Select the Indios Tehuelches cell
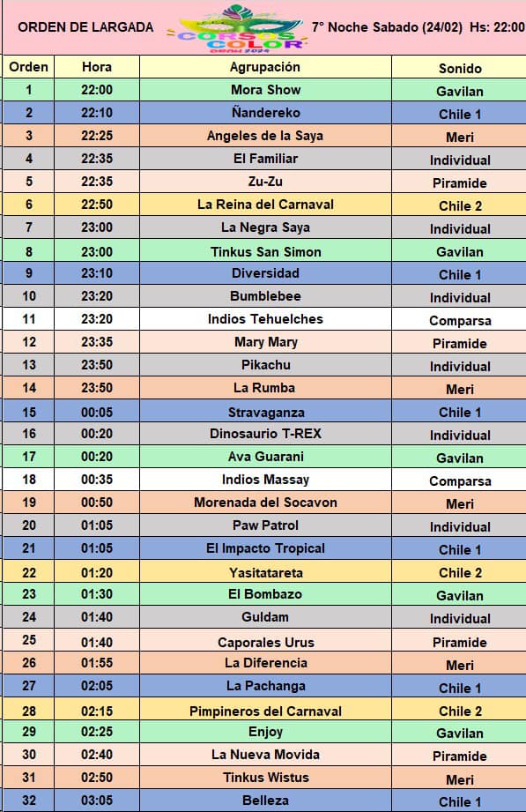 pyautogui.click(x=265, y=318)
